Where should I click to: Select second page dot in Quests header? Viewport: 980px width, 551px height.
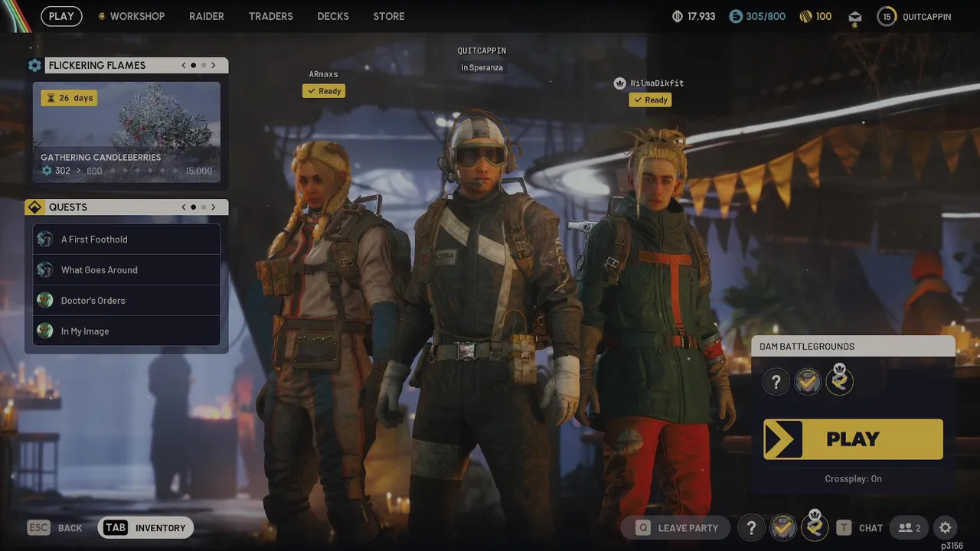tap(204, 207)
